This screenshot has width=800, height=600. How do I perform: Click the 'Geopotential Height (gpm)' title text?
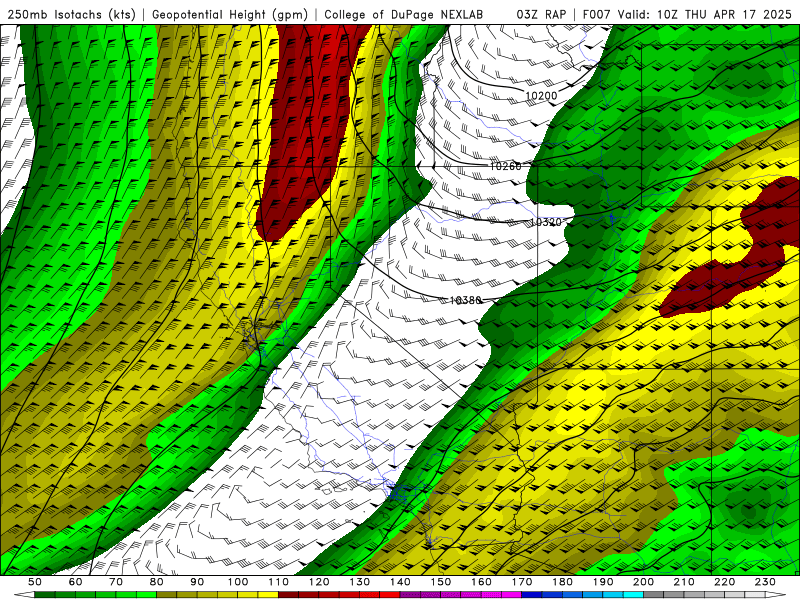(230, 14)
